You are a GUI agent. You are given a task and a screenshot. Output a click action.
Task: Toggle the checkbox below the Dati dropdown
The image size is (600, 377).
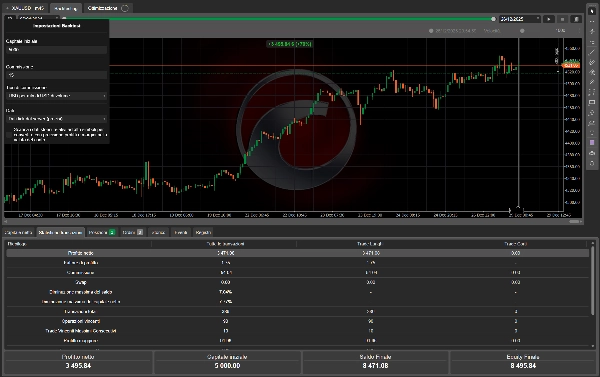9,135
